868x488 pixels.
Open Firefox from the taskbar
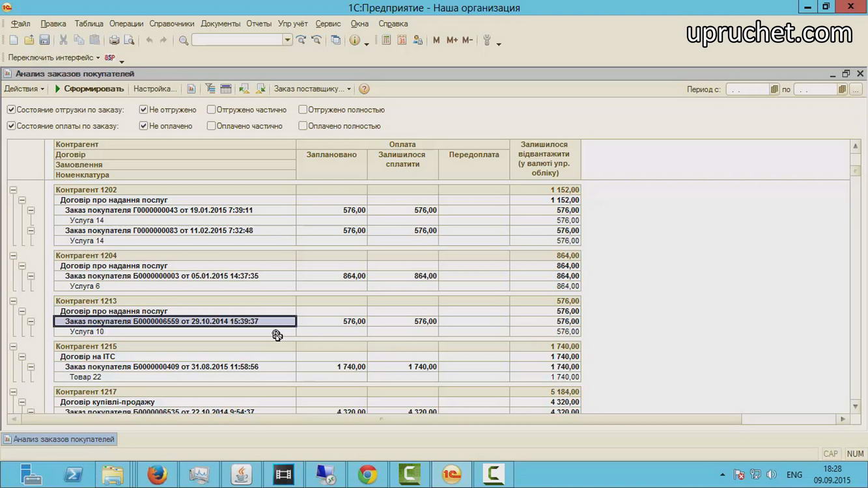pos(157,474)
